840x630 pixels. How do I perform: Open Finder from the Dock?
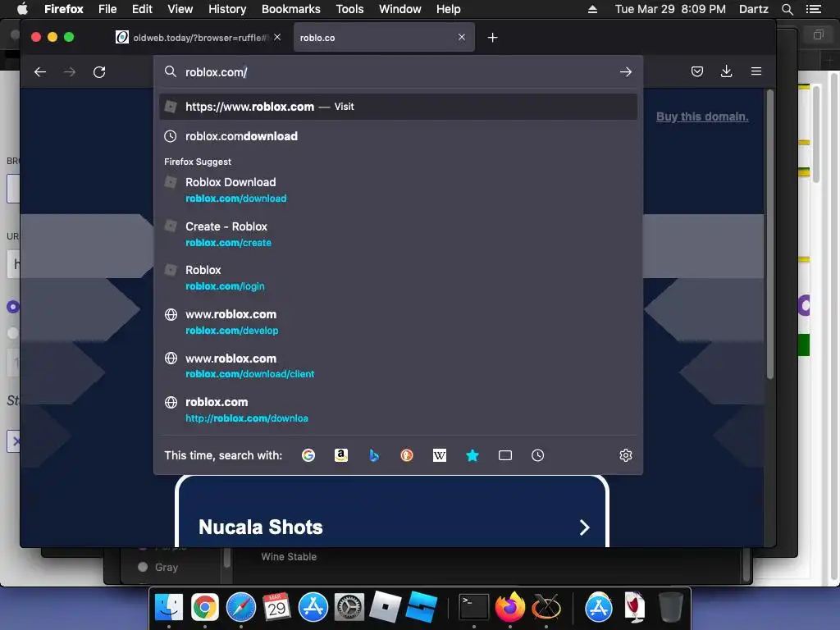point(168,608)
